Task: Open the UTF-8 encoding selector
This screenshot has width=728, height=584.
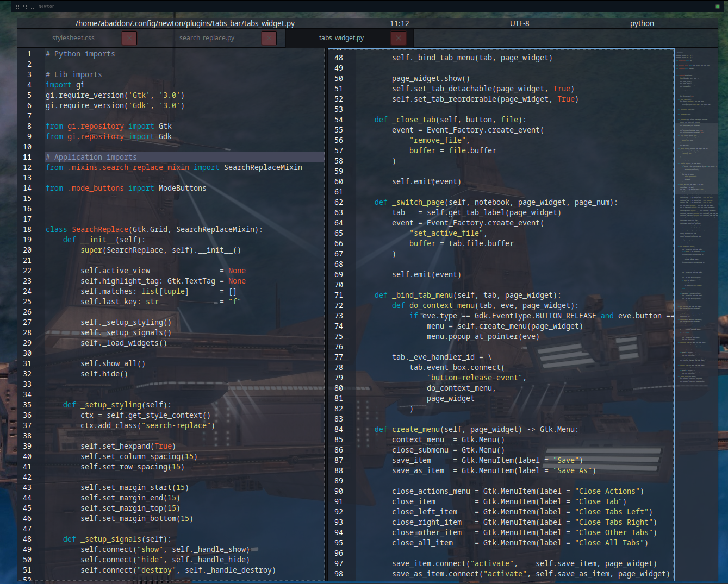Action: coord(520,23)
